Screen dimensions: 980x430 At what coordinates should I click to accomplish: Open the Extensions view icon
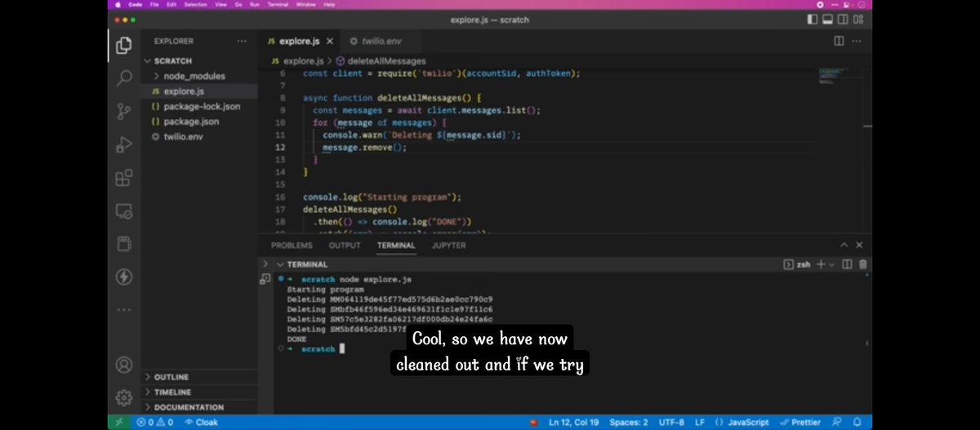124,178
